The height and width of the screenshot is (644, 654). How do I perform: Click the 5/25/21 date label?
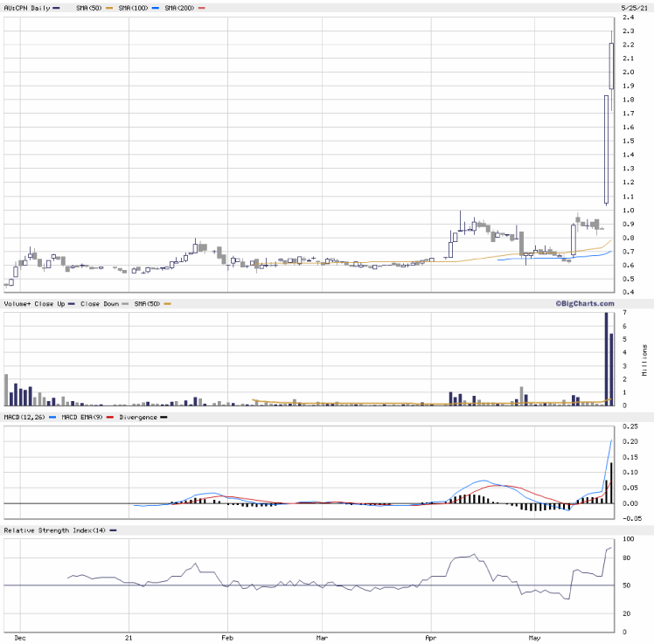point(633,7)
